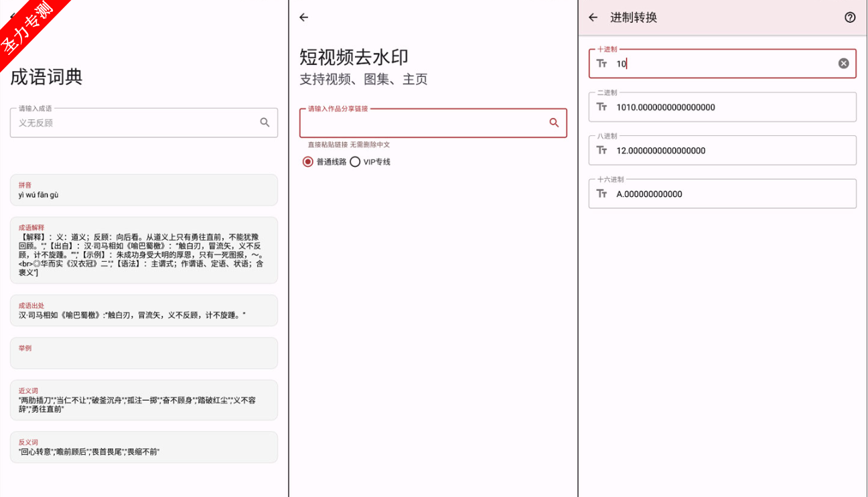Tap the text icon in the 八进制 field
Viewport: 868px width, 497px height.
(x=602, y=151)
